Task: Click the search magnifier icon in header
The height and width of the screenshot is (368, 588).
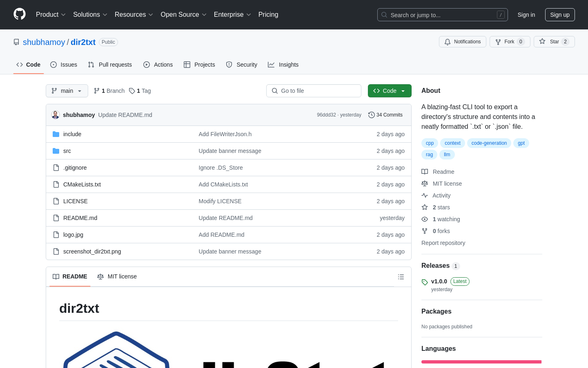Action: [384, 15]
